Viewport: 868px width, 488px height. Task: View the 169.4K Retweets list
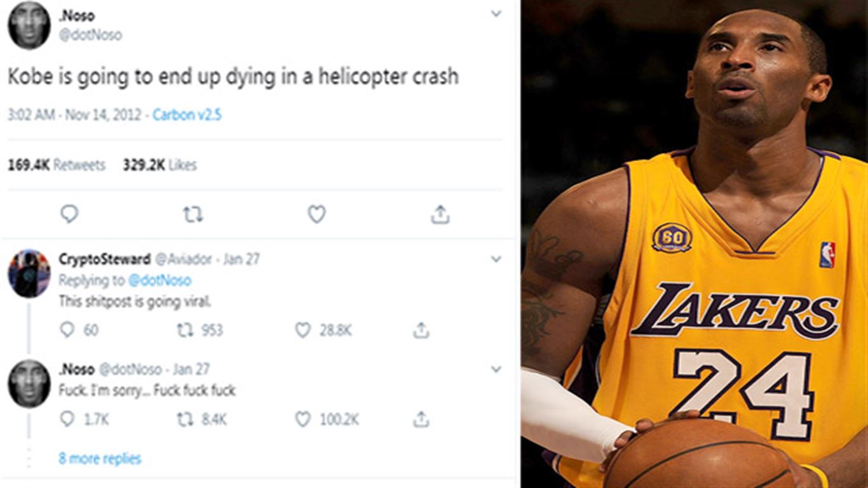[x=57, y=165]
